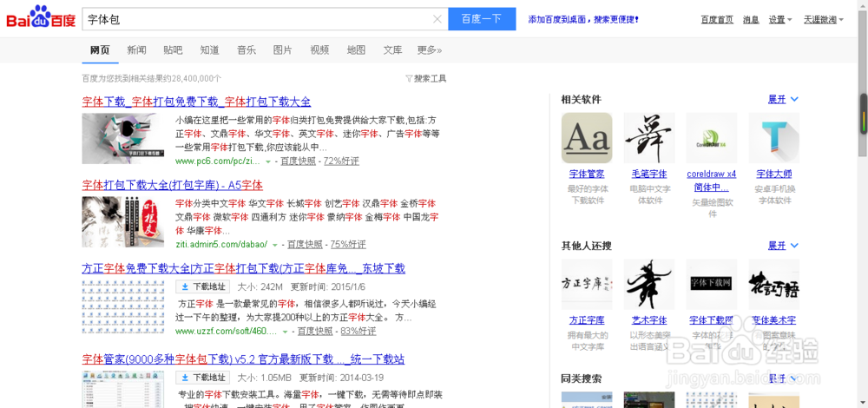Click the Baidu logo
Image resolution: width=868 pixels, height=408 pixels.
tap(41, 18)
